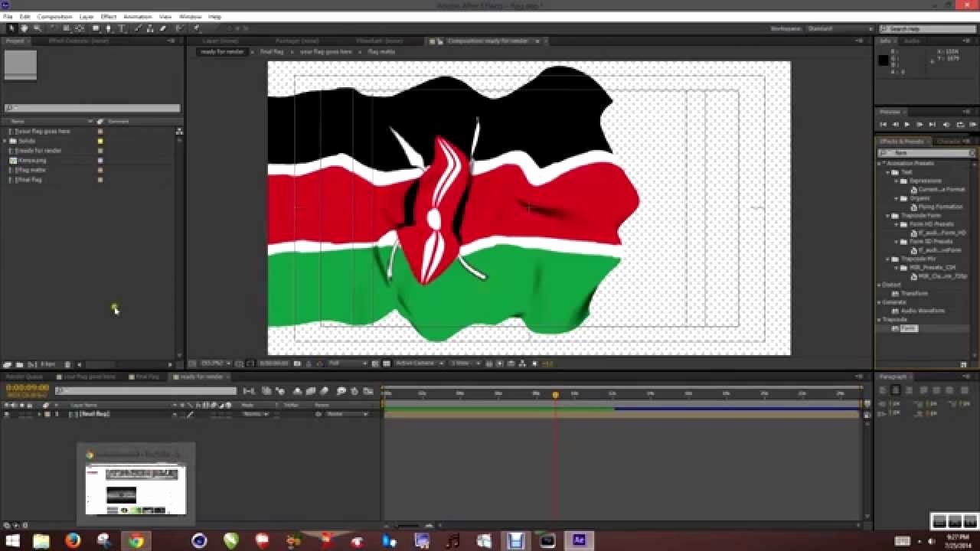
Task: Start RAM preview in Preview panel
Action: click(x=973, y=124)
